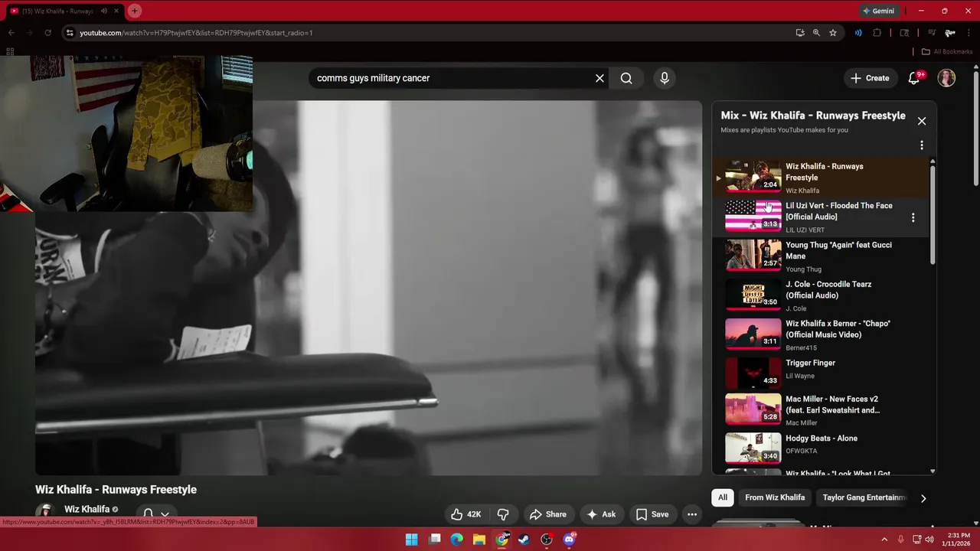Open options for Lil Uzi Vert track

[x=913, y=217]
